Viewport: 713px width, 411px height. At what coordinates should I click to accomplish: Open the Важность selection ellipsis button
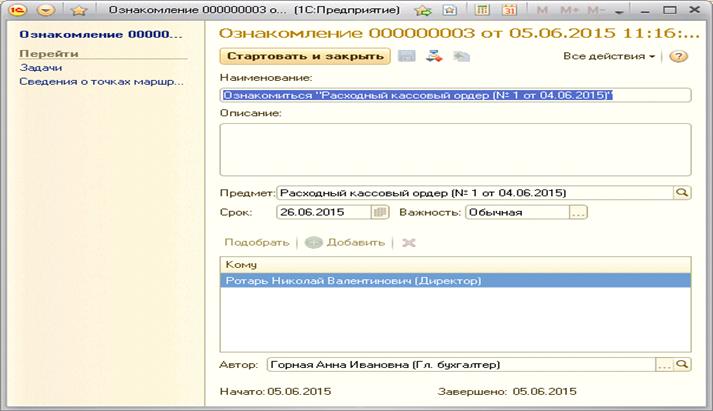point(578,212)
